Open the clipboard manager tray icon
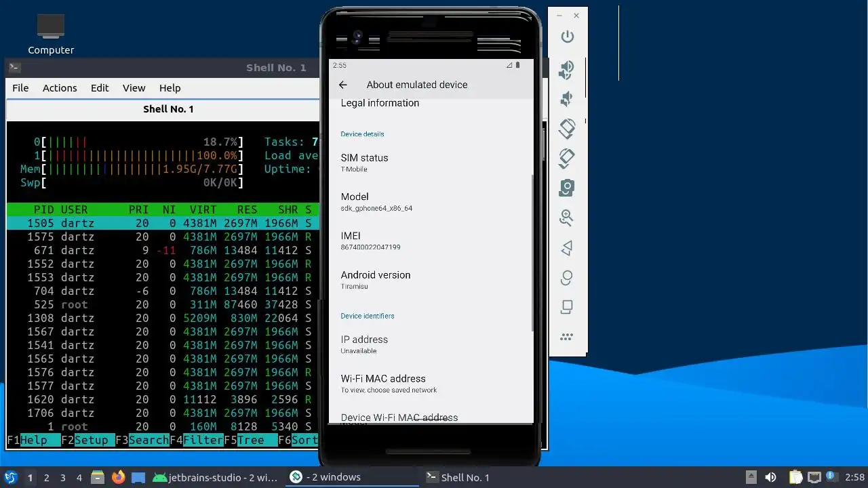The height and width of the screenshot is (488, 868). [795, 477]
